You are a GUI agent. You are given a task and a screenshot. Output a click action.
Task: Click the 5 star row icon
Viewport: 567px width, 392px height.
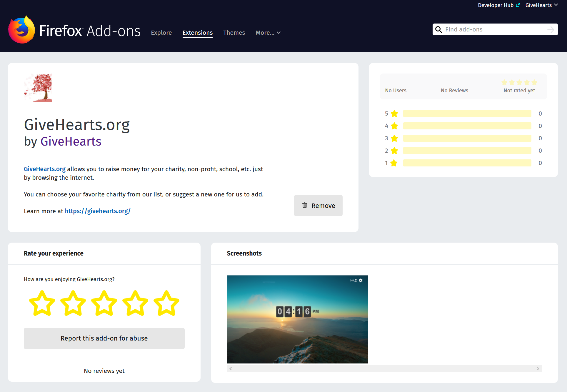click(394, 114)
